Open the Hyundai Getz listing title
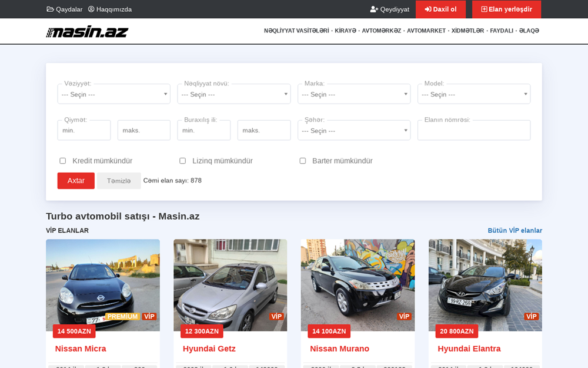The height and width of the screenshot is (368, 588). coord(209,349)
